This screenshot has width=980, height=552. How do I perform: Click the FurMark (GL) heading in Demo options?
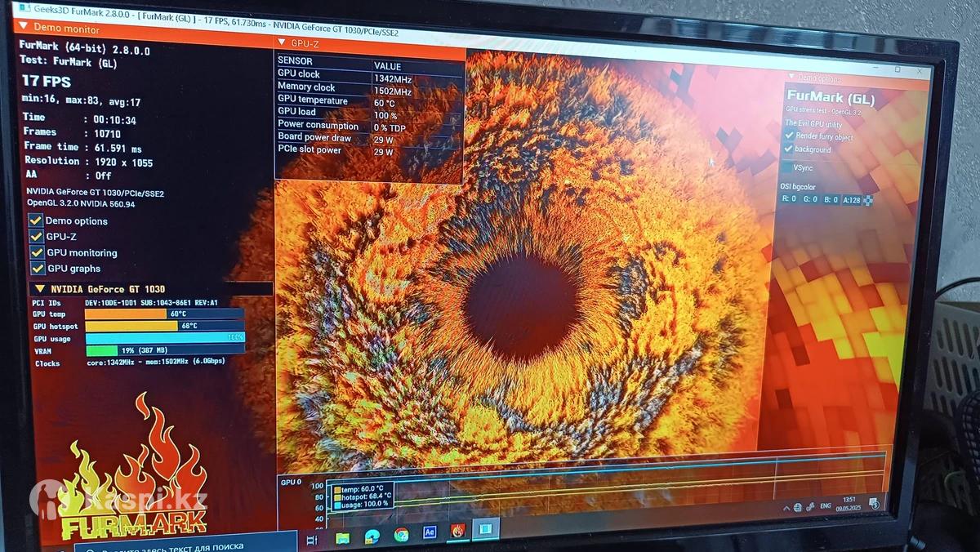tap(831, 98)
